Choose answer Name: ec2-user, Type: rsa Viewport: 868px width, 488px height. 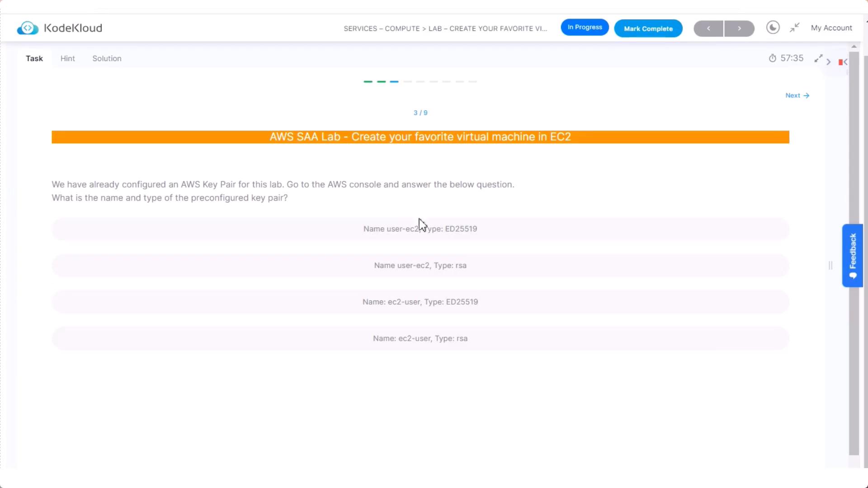[420, 338]
